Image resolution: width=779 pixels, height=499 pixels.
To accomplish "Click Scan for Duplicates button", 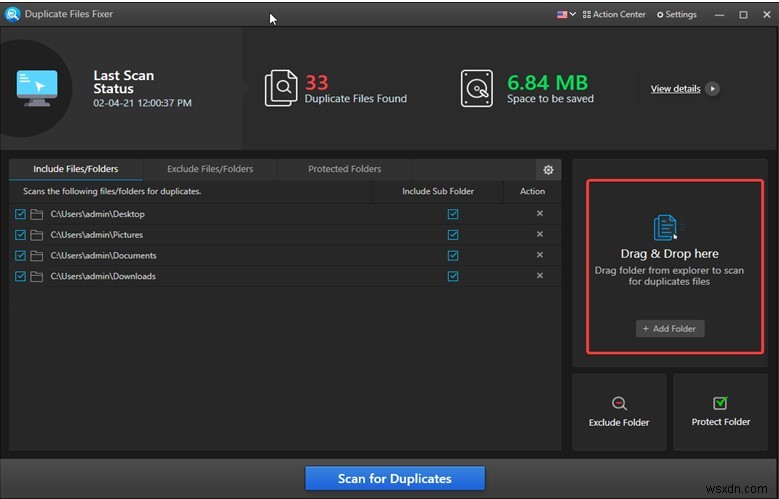I will point(395,479).
